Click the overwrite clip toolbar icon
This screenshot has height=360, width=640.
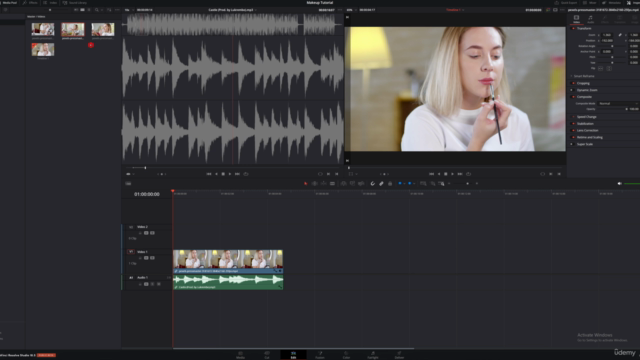352,184
